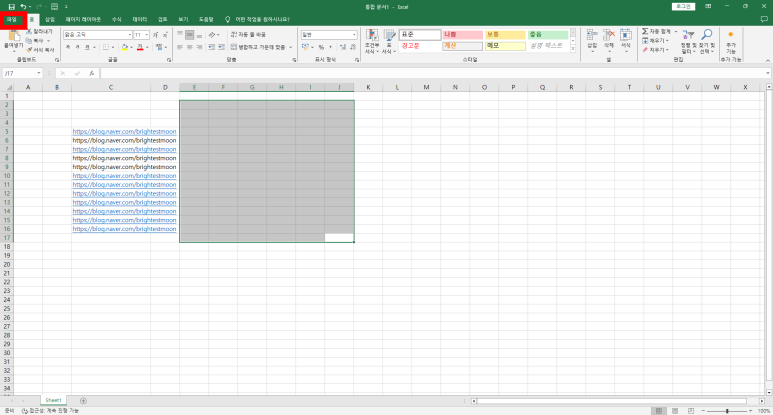Screen dimensions: 773x415
Task: Click the zoom slider handle
Action: (x=727, y=411)
